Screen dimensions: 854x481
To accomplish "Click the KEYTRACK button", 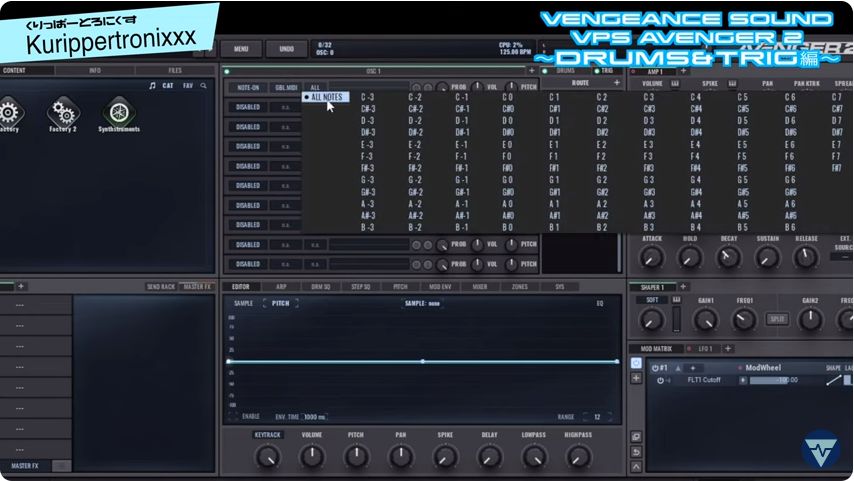I will tap(267, 435).
